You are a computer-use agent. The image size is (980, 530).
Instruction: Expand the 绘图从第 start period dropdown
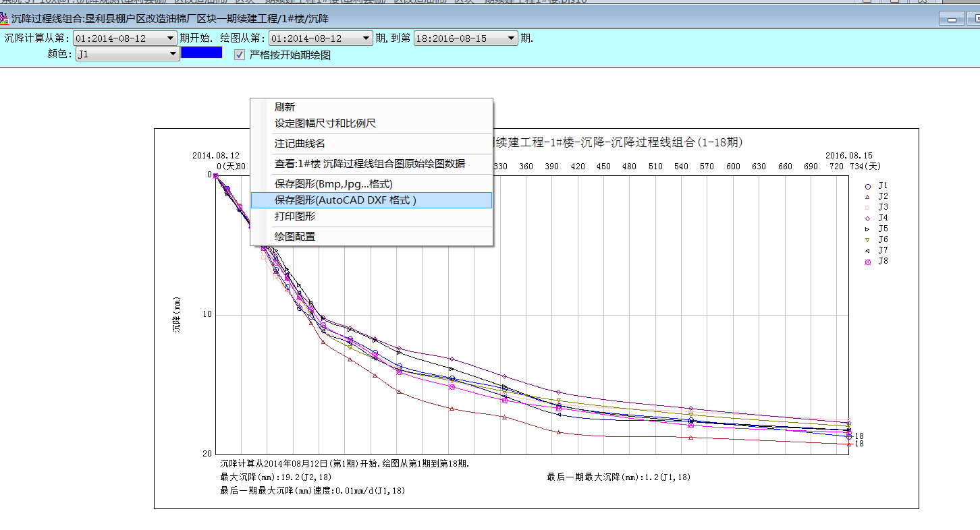point(366,38)
